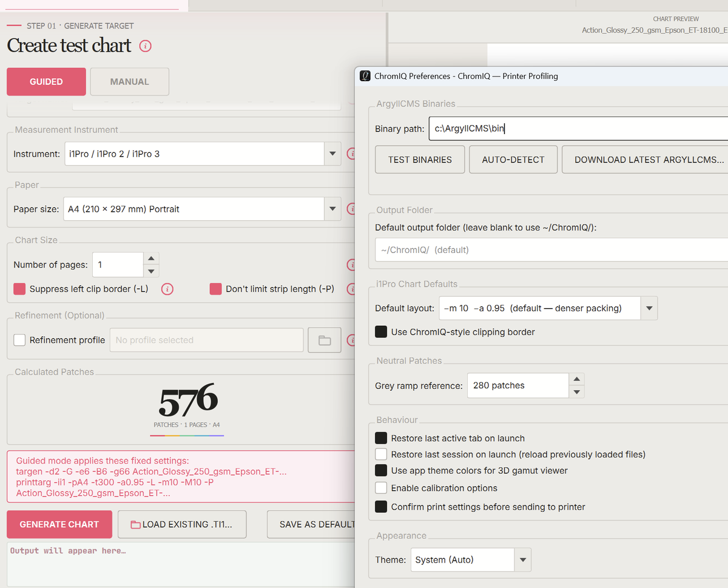Open the Theme dropdown
The width and height of the screenshot is (728, 588).
(522, 559)
